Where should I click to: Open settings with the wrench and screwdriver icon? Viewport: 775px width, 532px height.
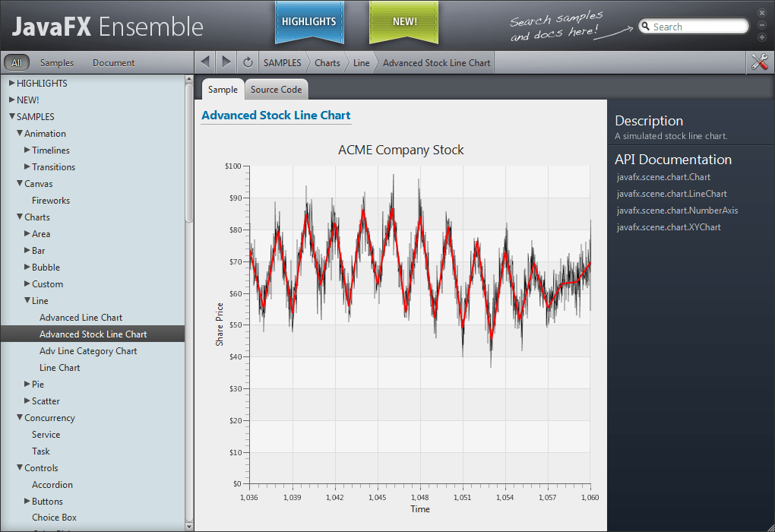click(760, 62)
